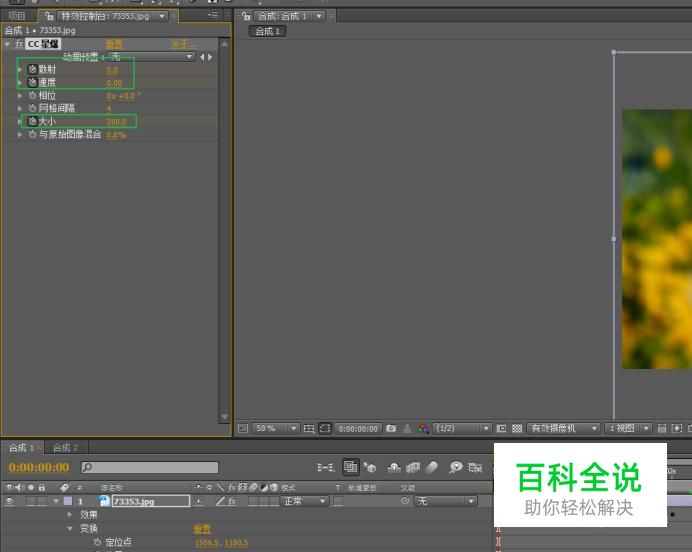The width and height of the screenshot is (692, 552).
Task: Expand the 与原始图像混合 property
Action: click(19, 134)
